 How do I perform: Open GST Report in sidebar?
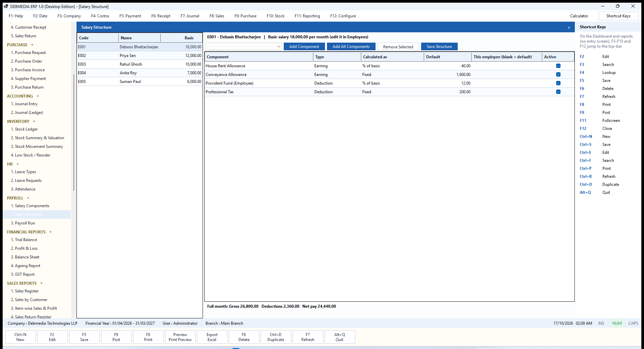[23, 274]
